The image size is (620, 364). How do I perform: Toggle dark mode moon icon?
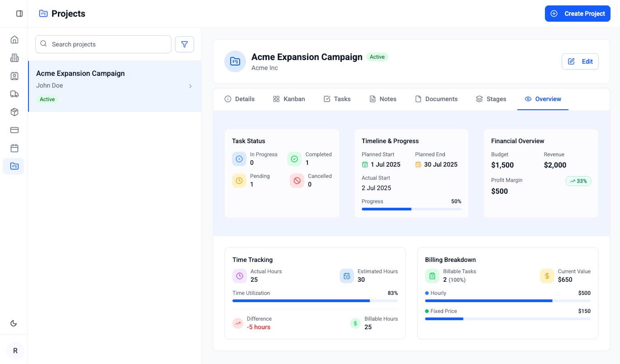point(14,323)
